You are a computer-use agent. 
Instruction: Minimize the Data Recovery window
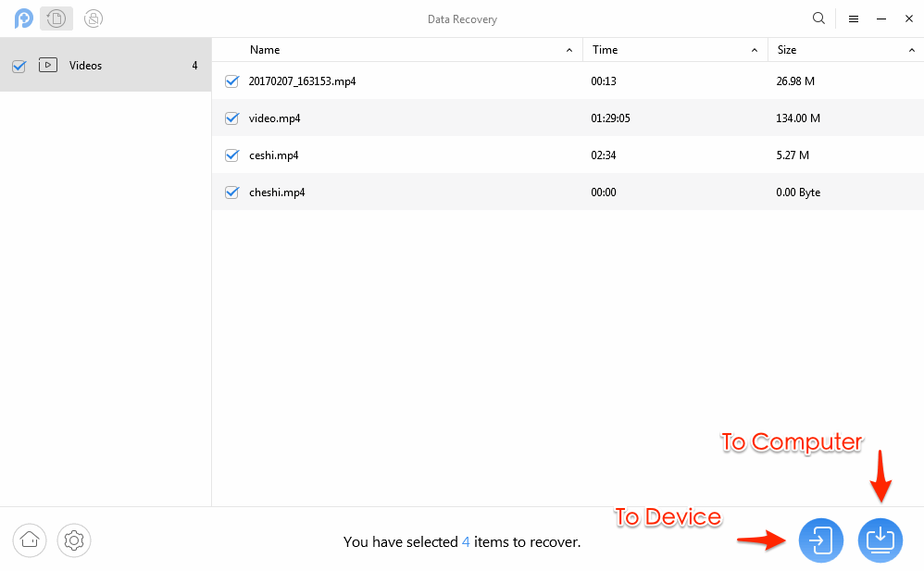pyautogui.click(x=881, y=19)
